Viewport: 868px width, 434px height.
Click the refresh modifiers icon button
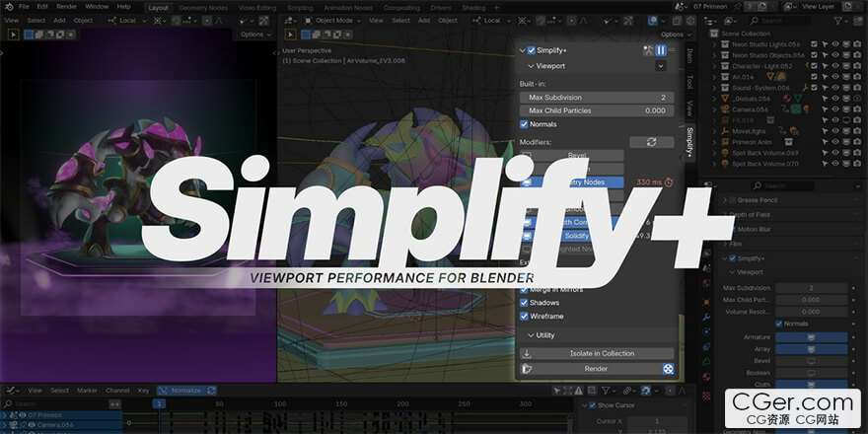coord(651,142)
